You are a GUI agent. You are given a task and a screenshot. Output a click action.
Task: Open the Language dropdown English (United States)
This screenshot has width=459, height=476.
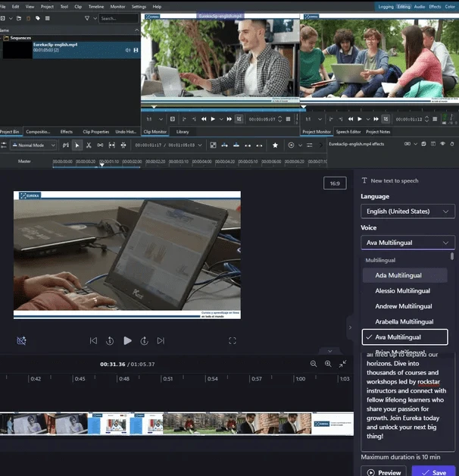(407, 211)
